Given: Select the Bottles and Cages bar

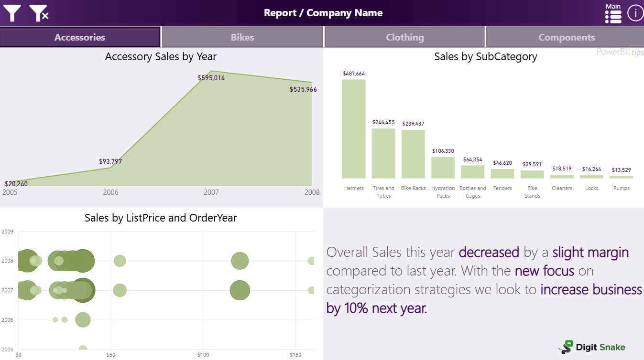Looking at the screenshot, I should [x=472, y=172].
